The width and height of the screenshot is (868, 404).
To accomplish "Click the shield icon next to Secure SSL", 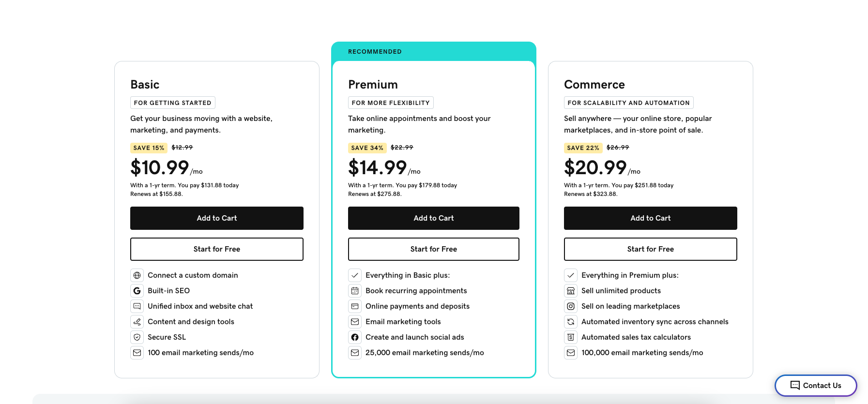I will (x=137, y=337).
